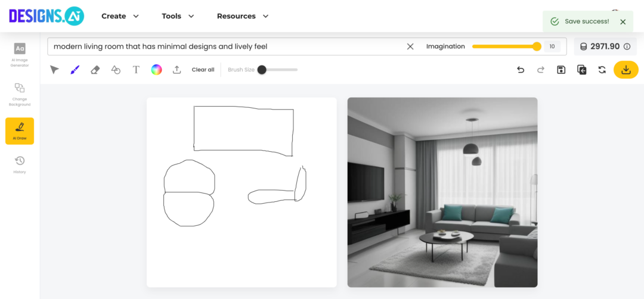Select the text tool
Image resolution: width=644 pixels, height=299 pixels.
136,70
